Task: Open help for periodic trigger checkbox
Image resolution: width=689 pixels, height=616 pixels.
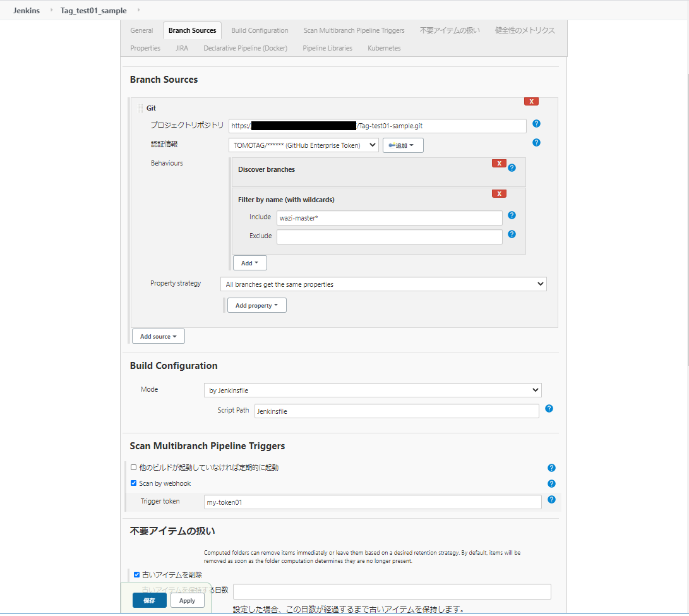Action: coord(551,468)
